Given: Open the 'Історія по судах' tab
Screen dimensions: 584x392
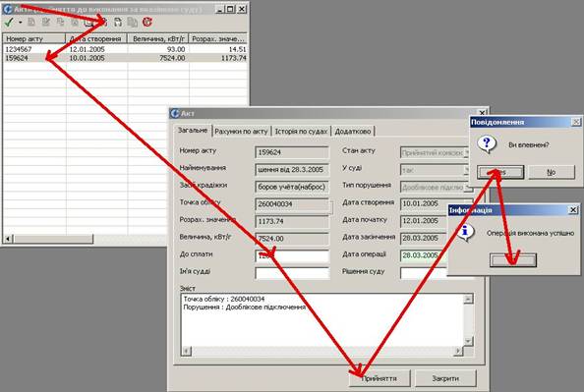Looking at the screenshot, I should click(301, 131).
